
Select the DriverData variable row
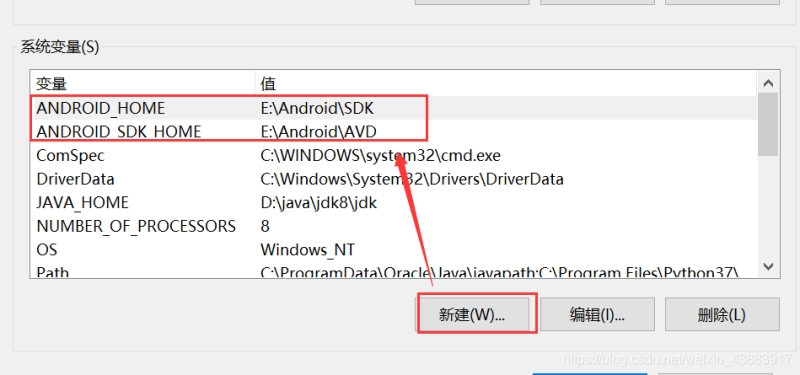point(393,179)
